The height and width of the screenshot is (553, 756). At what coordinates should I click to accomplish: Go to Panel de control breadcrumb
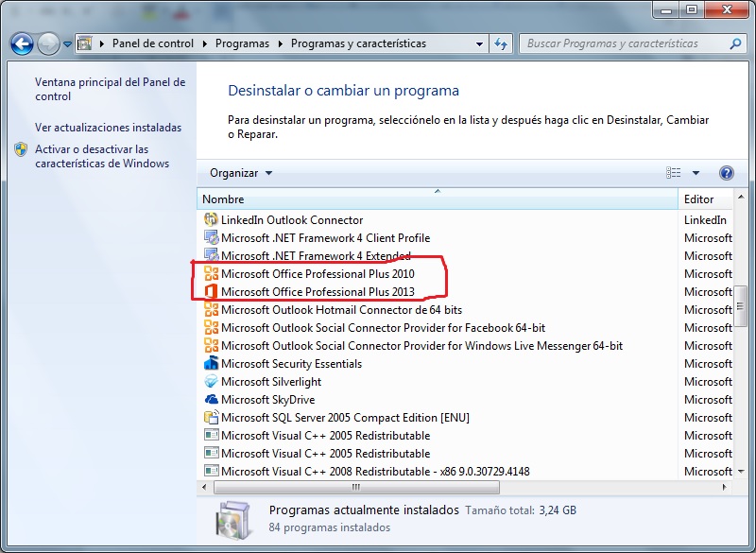[x=153, y=43]
